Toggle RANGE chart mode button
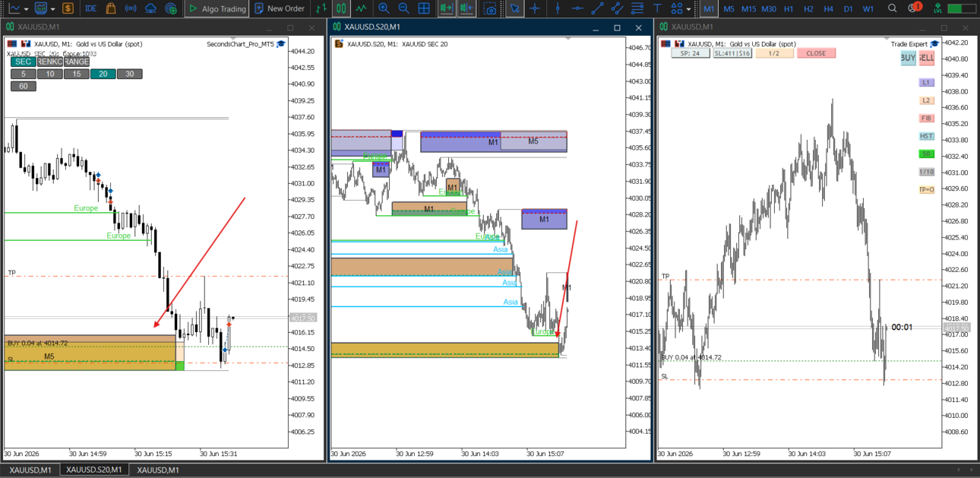This screenshot has width=980, height=478. (x=77, y=62)
